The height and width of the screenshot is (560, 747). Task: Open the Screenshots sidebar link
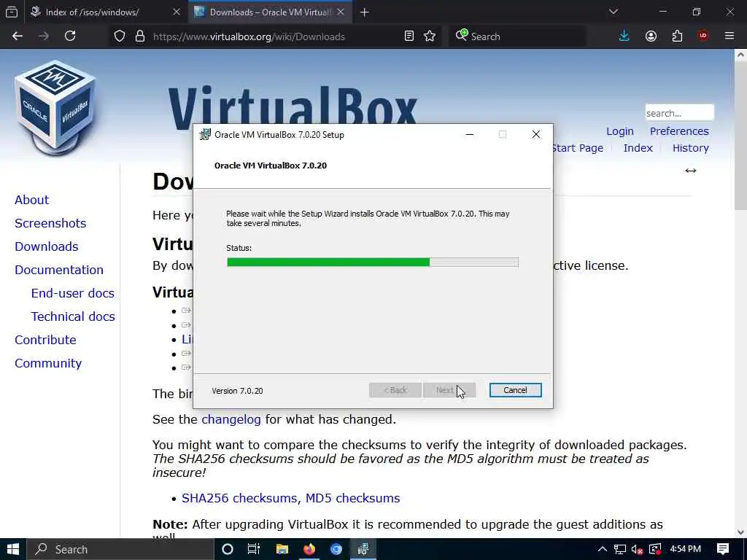click(x=50, y=223)
